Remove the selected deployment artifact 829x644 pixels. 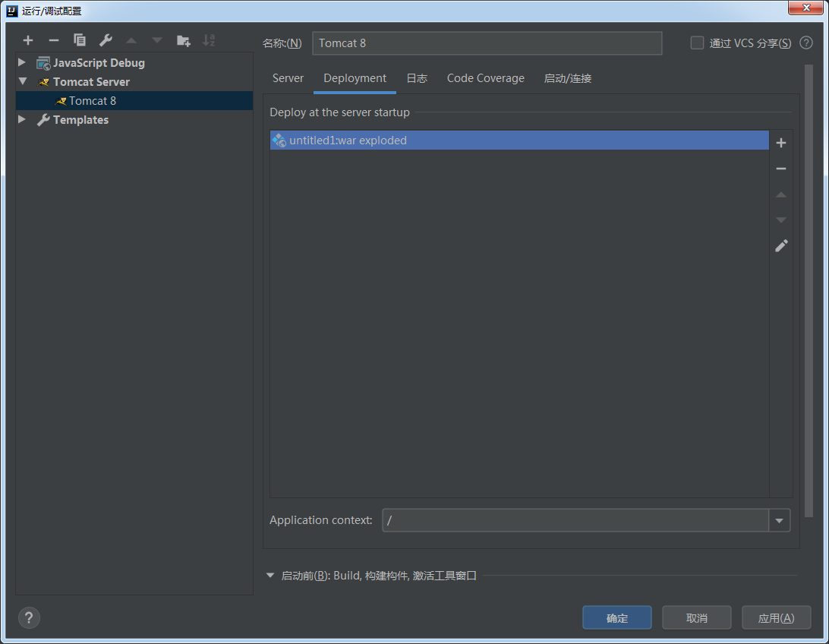[x=781, y=168]
